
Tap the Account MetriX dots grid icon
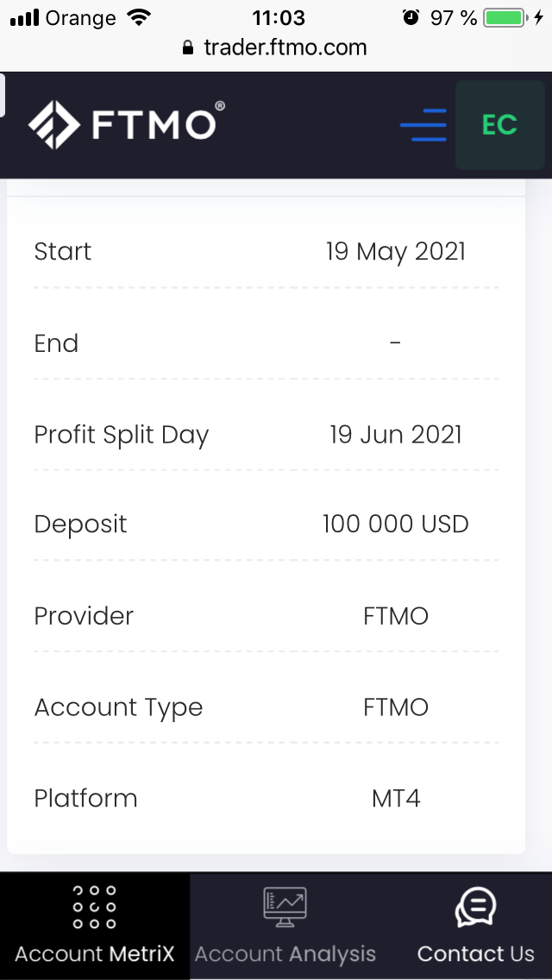(x=95, y=907)
